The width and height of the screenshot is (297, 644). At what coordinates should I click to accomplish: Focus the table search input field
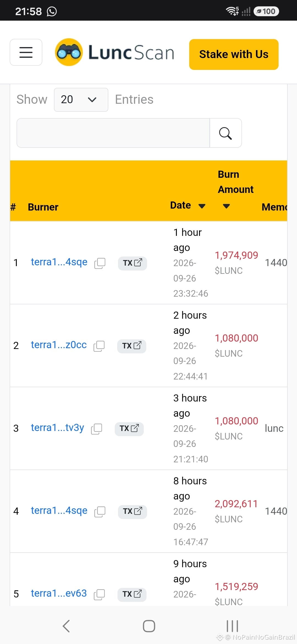(x=113, y=133)
